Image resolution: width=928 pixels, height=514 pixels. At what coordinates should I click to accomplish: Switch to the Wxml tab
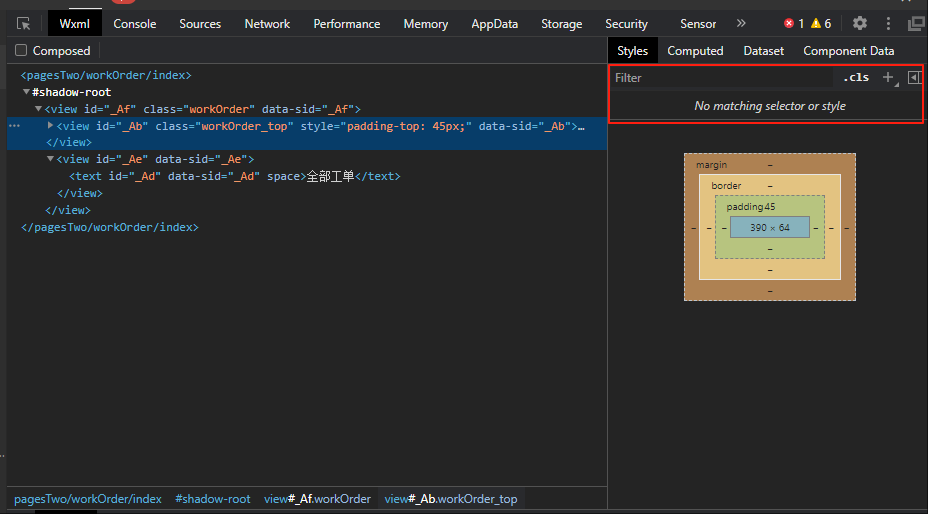click(75, 24)
